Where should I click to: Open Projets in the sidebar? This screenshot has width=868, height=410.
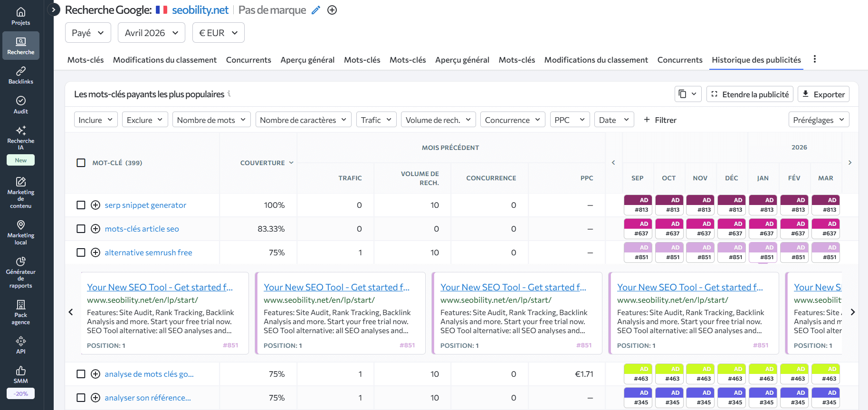point(20,16)
